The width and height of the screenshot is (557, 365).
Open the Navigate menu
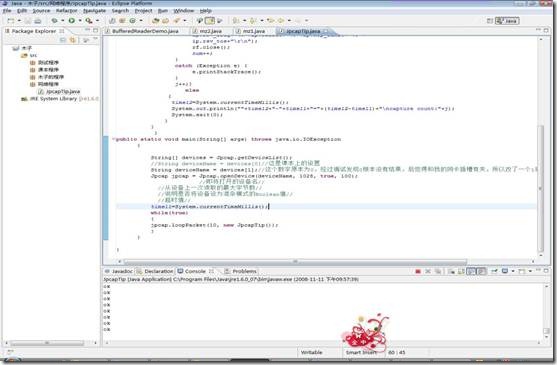click(94, 11)
